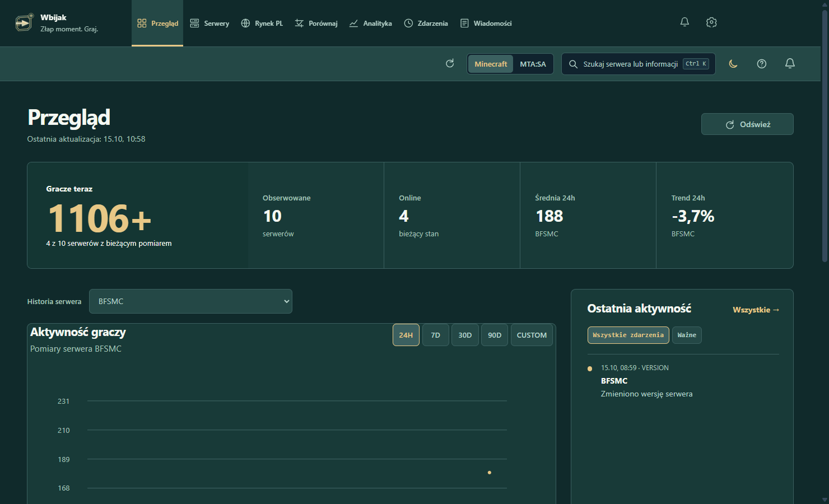This screenshot has height=504, width=829.
Task: Filter activity by Ważne events
Action: (x=687, y=335)
